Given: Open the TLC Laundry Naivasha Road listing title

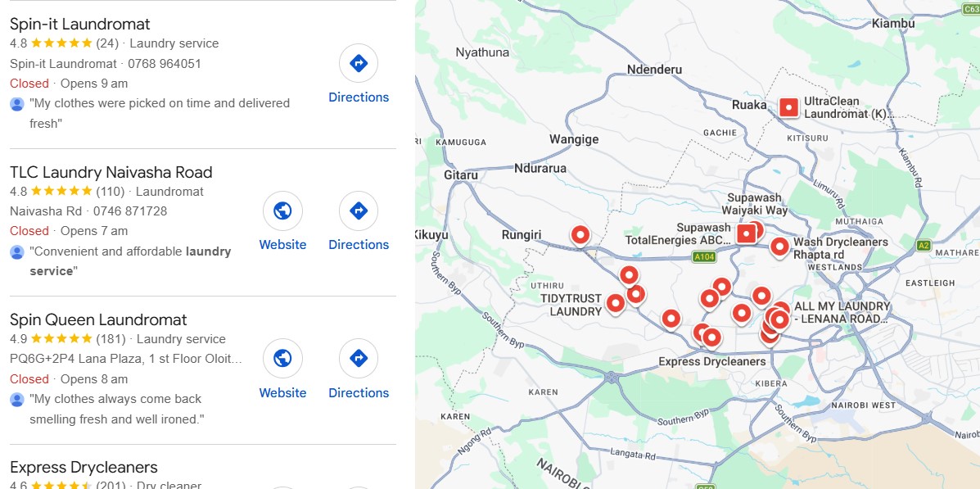Looking at the screenshot, I should click(x=111, y=172).
